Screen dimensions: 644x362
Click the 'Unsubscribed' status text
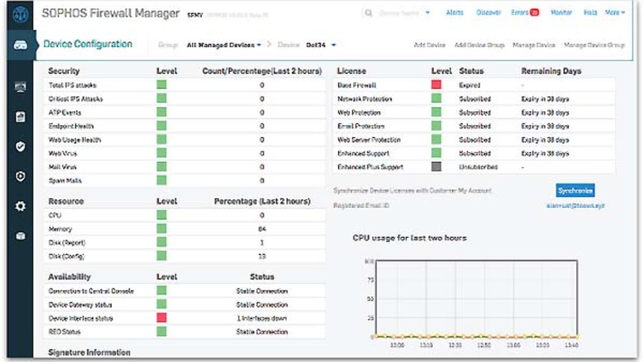pyautogui.click(x=478, y=167)
